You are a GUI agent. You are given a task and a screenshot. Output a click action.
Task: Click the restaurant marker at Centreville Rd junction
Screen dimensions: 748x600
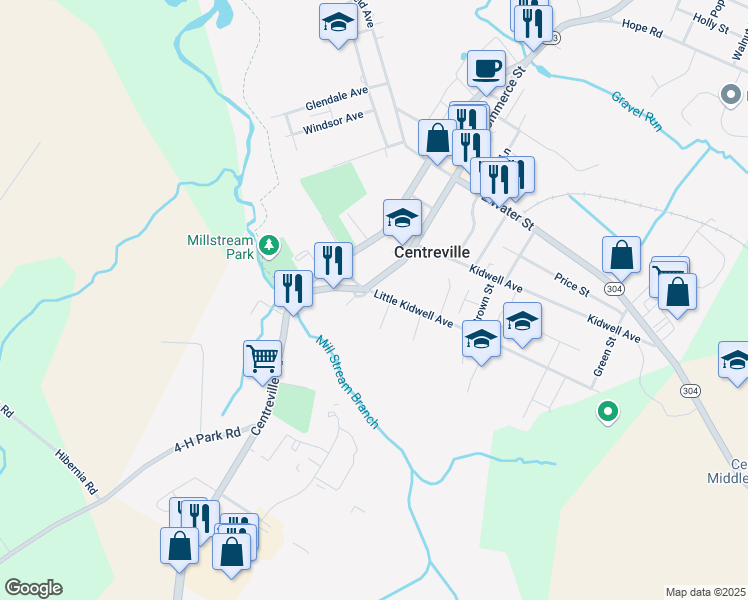click(x=293, y=293)
